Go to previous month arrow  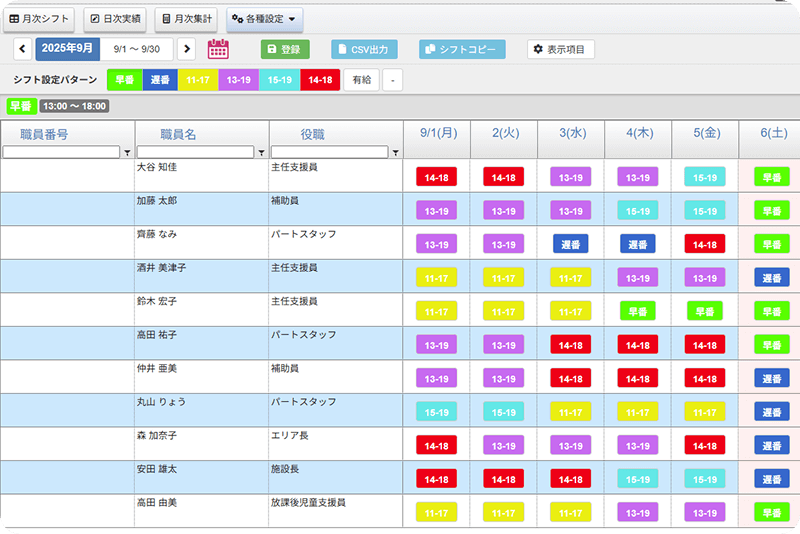(x=23, y=50)
